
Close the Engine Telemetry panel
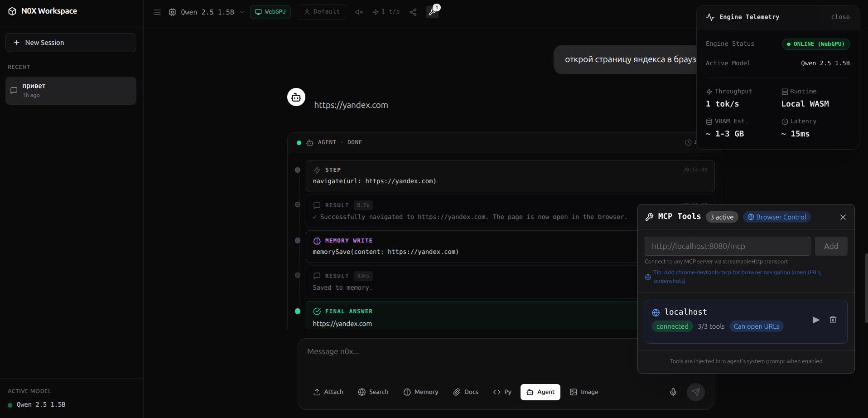tap(840, 17)
